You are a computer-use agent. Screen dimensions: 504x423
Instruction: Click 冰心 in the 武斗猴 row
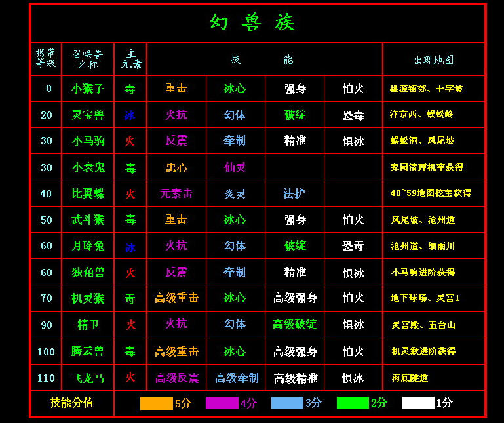pos(235,220)
